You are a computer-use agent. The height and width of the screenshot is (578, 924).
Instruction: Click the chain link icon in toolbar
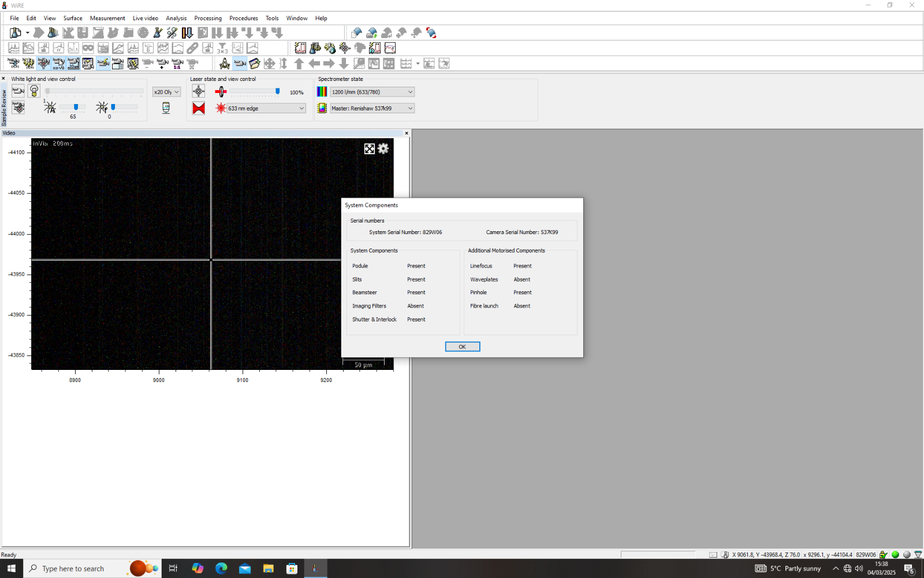click(192, 48)
